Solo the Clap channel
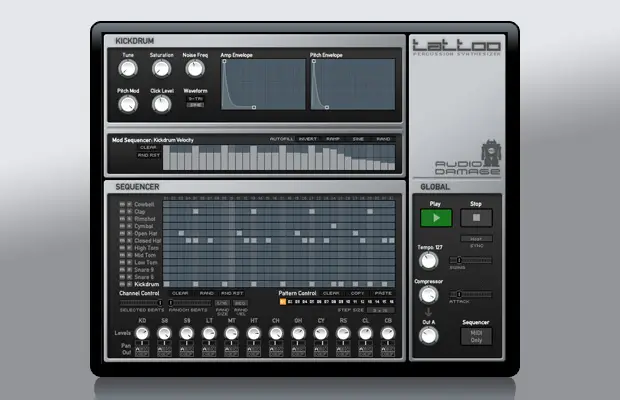620x400 pixels. point(129,211)
